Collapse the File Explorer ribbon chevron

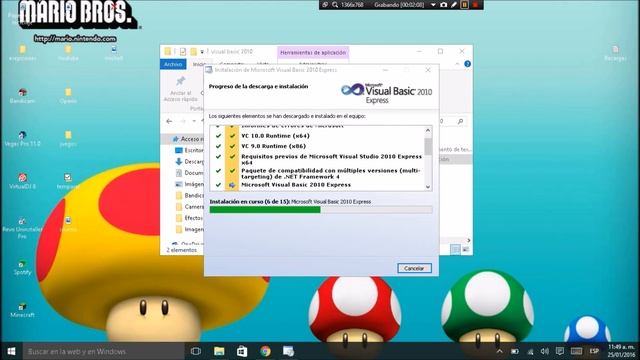(x=457, y=64)
